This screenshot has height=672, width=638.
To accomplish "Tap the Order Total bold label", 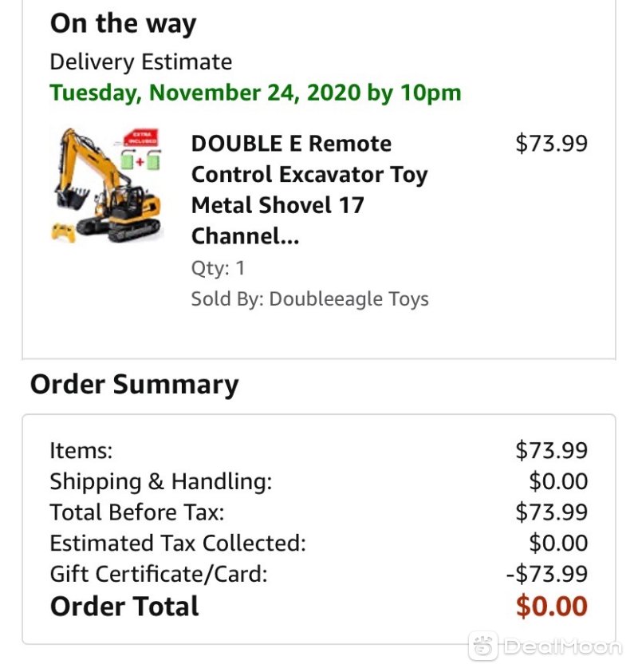I will [124, 606].
